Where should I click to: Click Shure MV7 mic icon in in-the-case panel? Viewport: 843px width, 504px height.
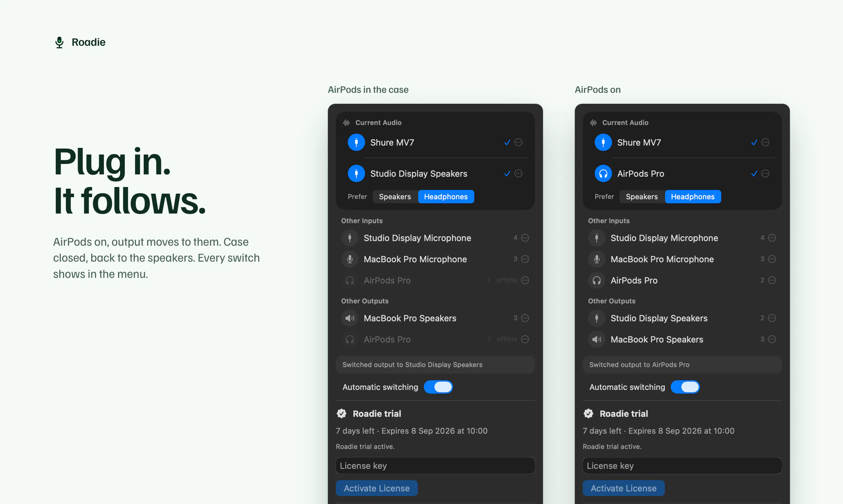(x=356, y=142)
